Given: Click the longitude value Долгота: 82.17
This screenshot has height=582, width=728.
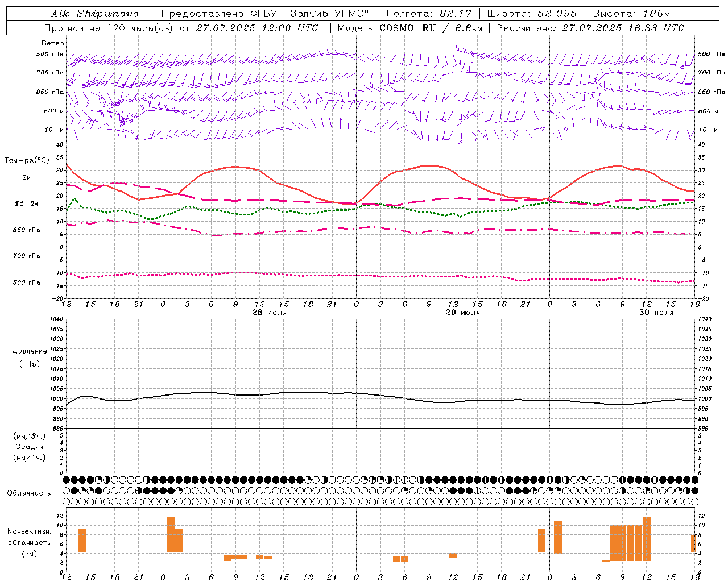Looking at the screenshot, I should (x=428, y=14).
